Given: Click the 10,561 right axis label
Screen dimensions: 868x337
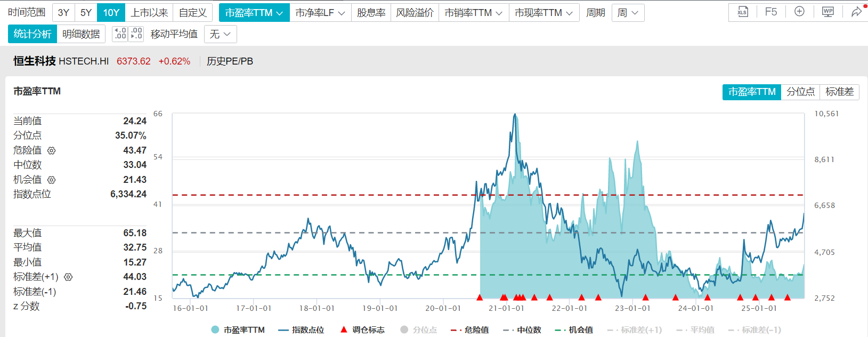Looking at the screenshot, I should click(826, 114).
